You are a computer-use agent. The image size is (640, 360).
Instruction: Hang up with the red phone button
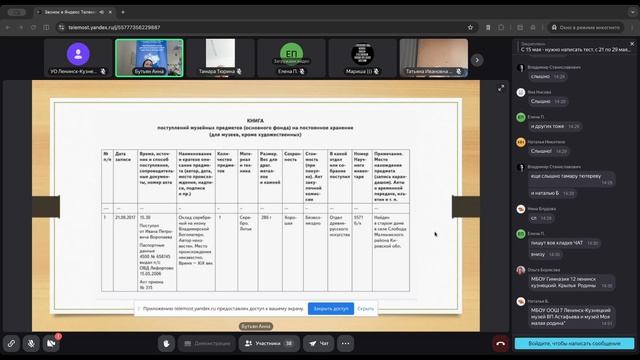500,344
